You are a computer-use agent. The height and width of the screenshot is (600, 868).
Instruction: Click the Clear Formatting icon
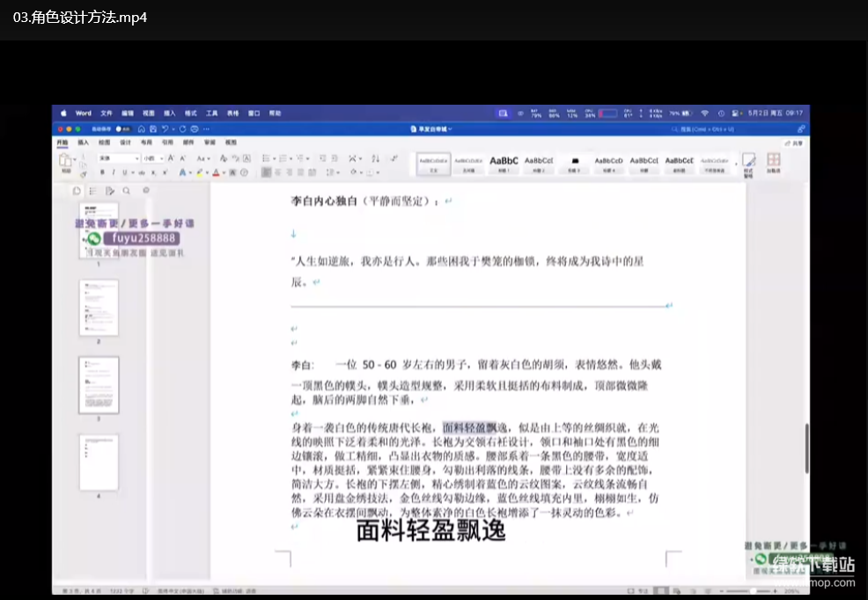(x=223, y=158)
